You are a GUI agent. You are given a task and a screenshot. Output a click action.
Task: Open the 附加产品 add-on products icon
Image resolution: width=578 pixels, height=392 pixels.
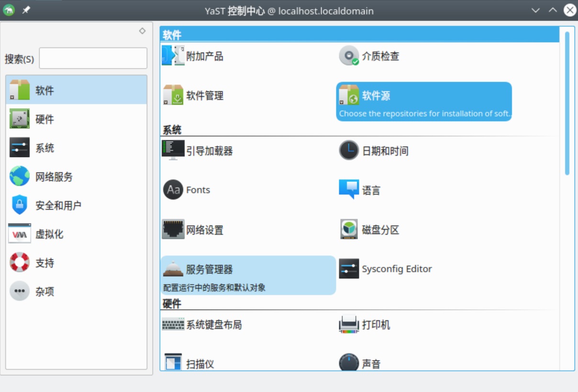(173, 56)
